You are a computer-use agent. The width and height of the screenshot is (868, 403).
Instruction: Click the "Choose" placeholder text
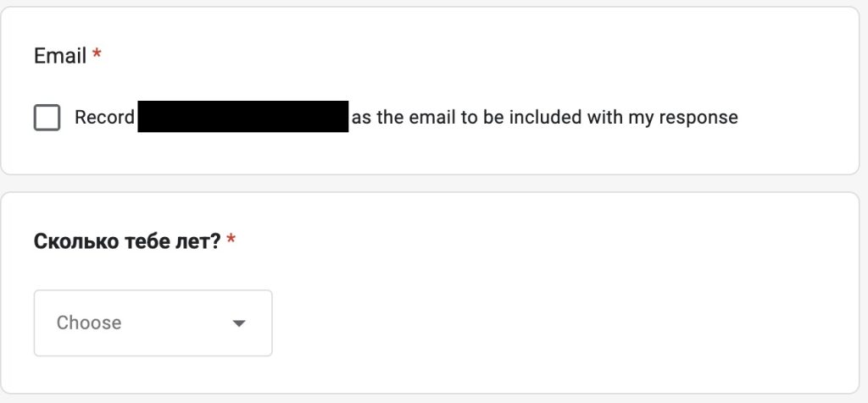click(89, 323)
